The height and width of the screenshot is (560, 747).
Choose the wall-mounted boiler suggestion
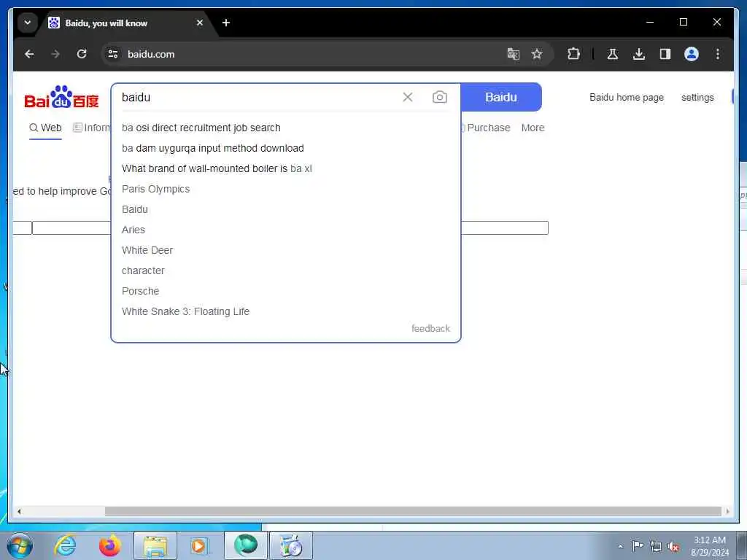217,168
